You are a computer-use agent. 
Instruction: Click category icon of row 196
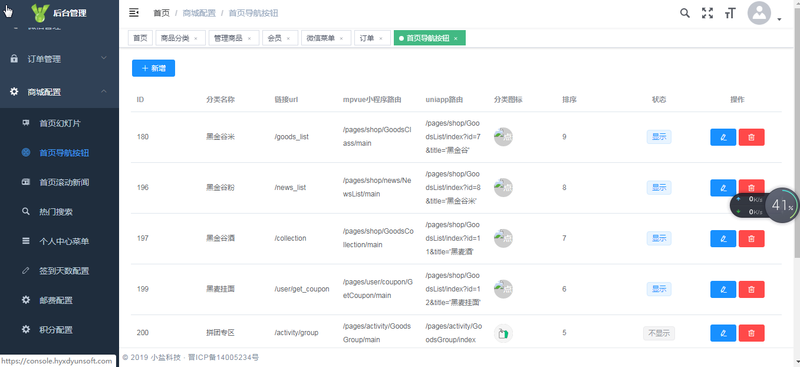[503, 187]
